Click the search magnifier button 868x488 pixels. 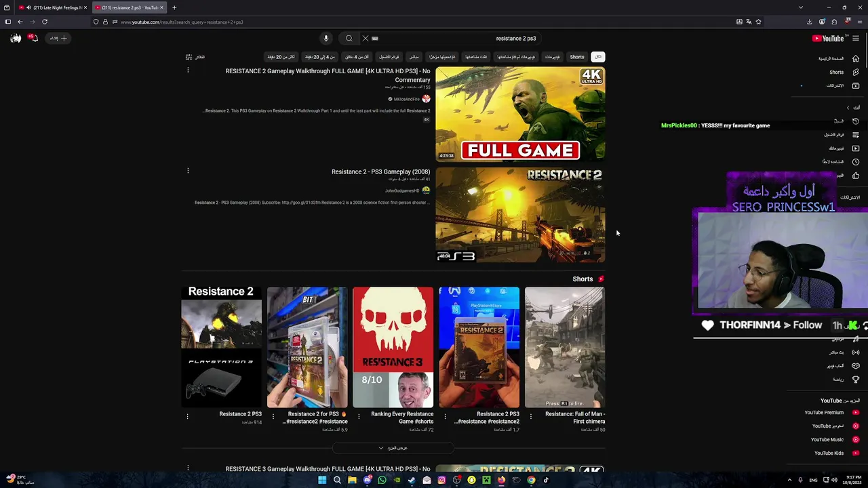click(x=349, y=39)
